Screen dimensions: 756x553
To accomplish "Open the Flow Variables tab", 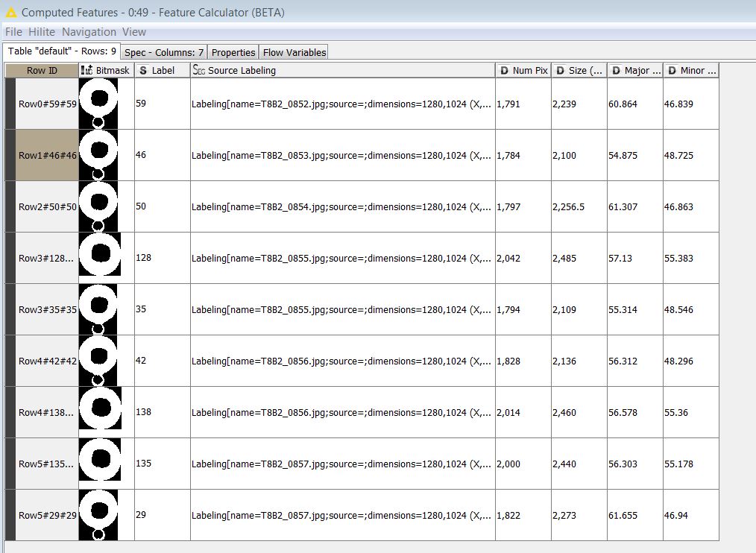I will pos(294,52).
